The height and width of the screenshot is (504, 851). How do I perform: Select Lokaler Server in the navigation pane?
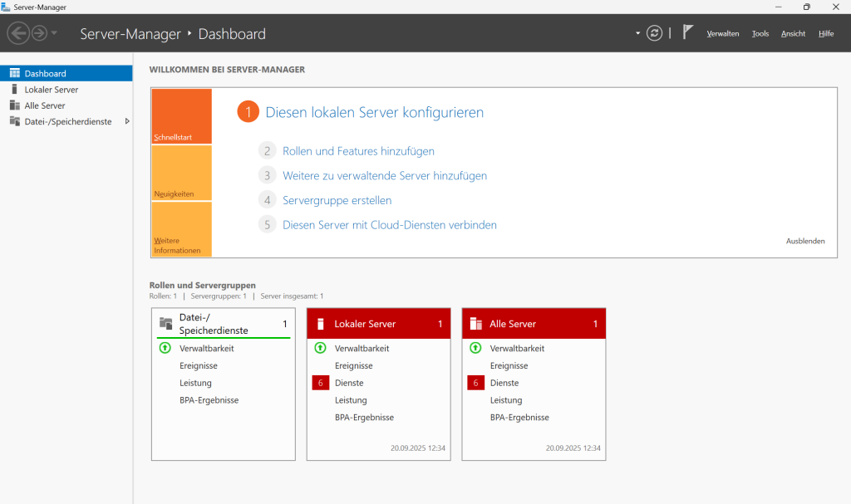[x=52, y=89]
